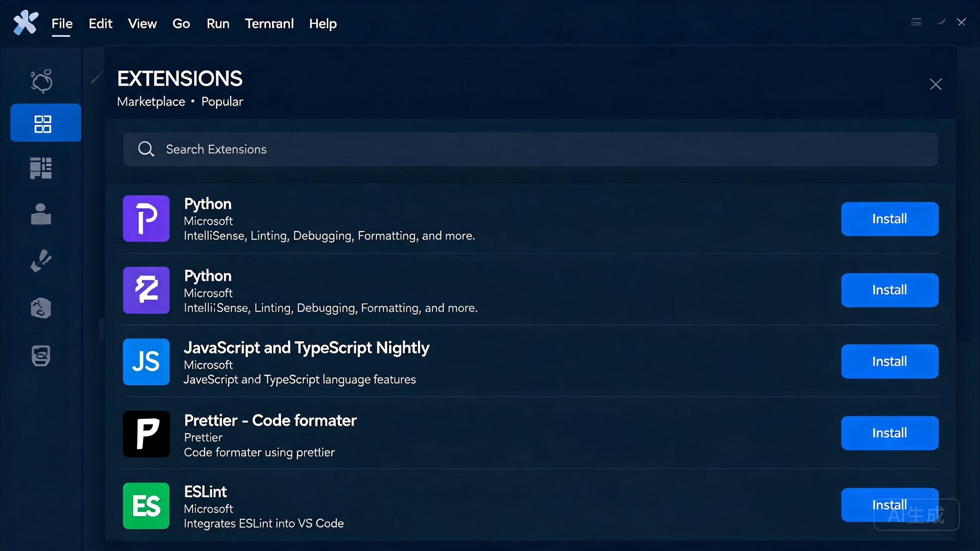Open the Run menu
This screenshot has height=551, width=980.
[218, 24]
